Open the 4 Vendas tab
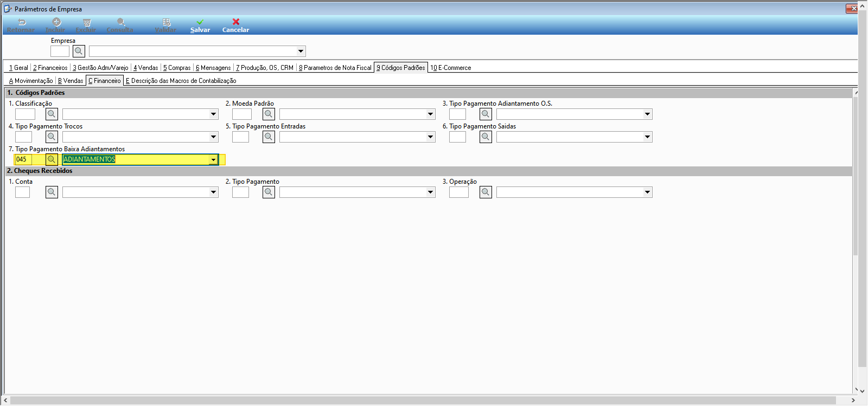This screenshot has height=406, width=868. tap(146, 68)
